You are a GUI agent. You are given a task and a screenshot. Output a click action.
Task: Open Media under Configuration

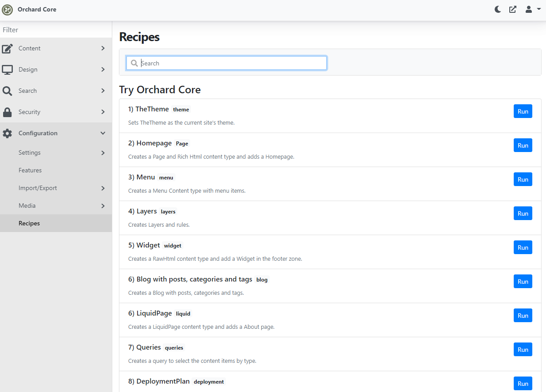(x=56, y=206)
